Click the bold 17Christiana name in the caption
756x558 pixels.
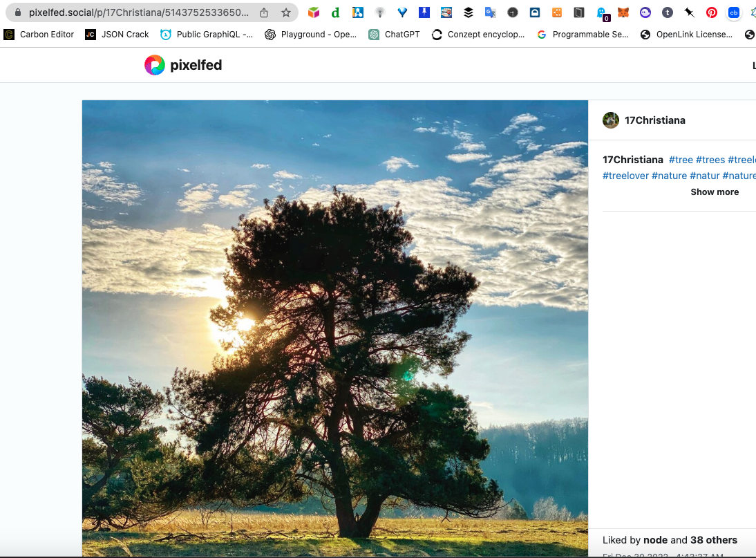point(632,160)
